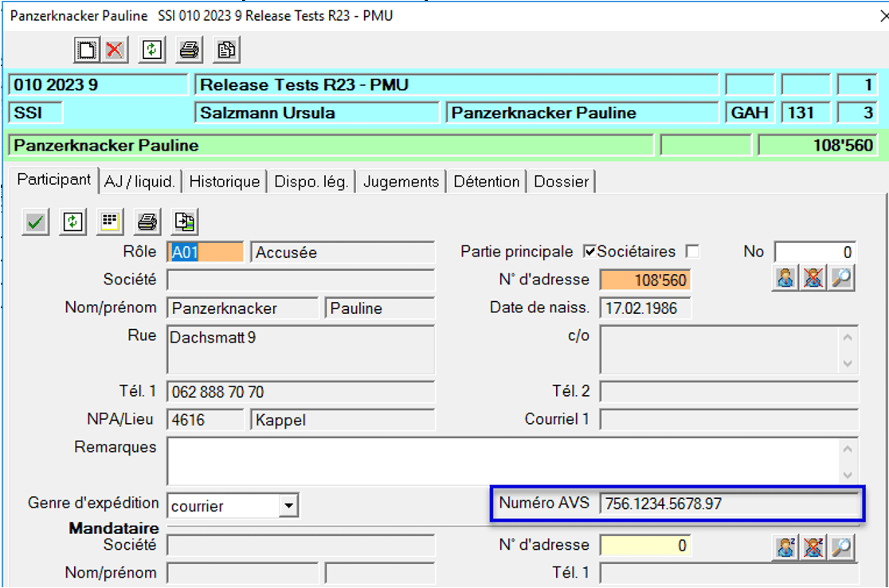
Task: Click the assign person icon beside participant address number
Action: pyautogui.click(x=785, y=278)
